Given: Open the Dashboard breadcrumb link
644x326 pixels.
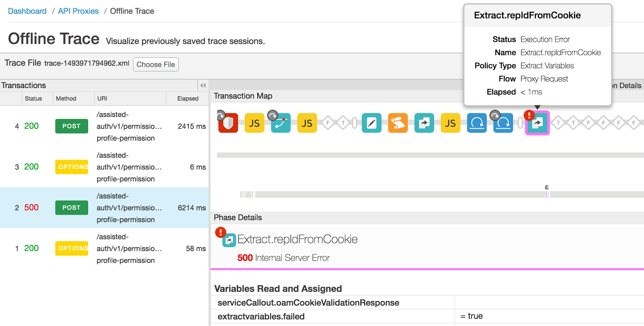Looking at the screenshot, I should tap(27, 11).
